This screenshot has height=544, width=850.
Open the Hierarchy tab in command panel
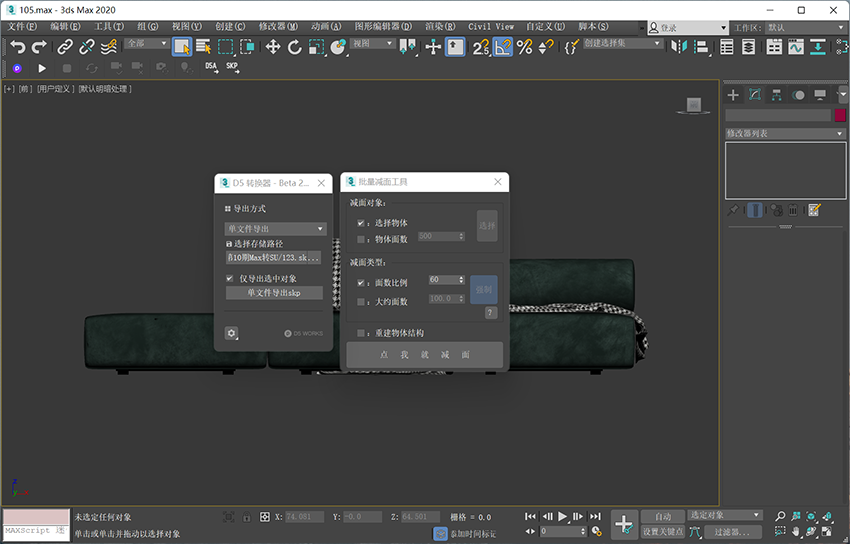(x=777, y=95)
